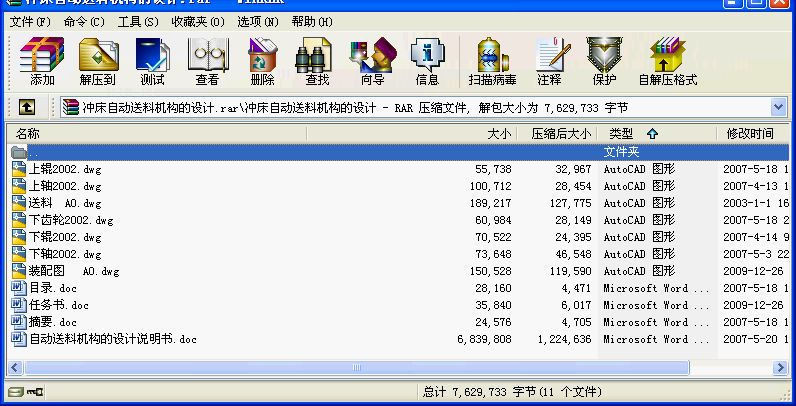This screenshot has height=406, width=796.
Task: Open the 文件(F) menu
Action: (x=30, y=21)
